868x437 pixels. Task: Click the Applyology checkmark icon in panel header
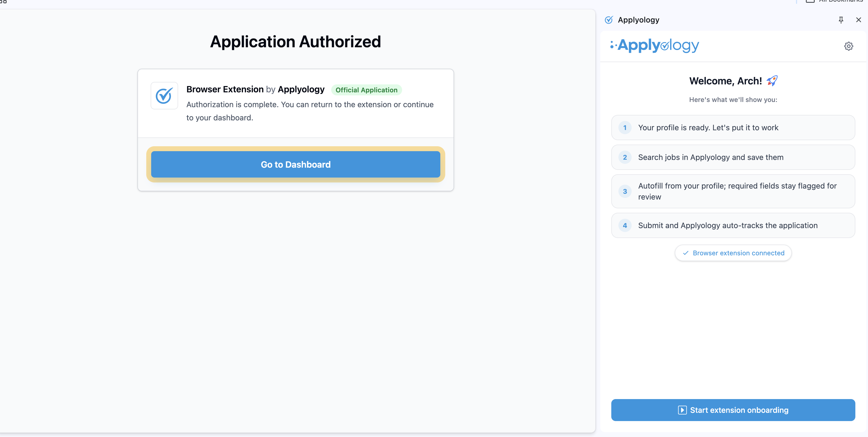[x=609, y=20]
